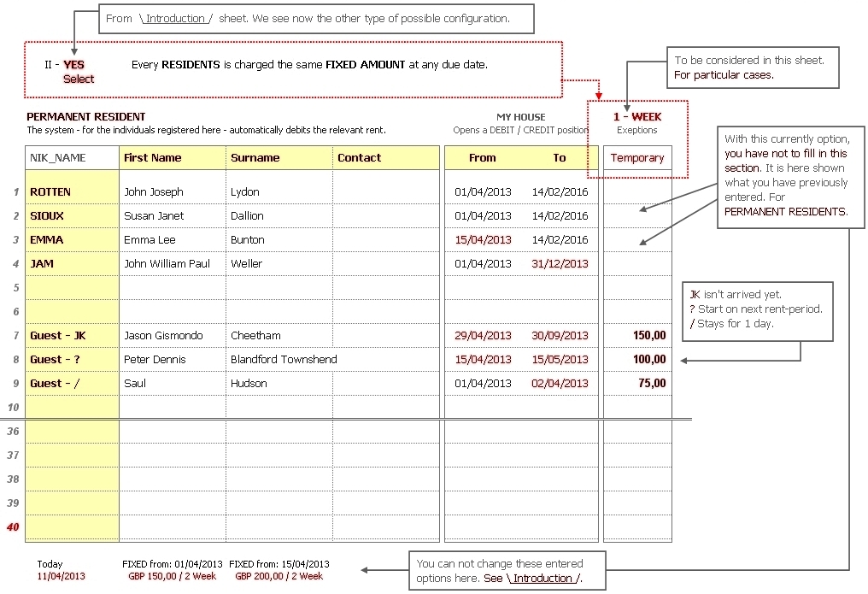Select the temporary amount 100,00

click(637, 359)
